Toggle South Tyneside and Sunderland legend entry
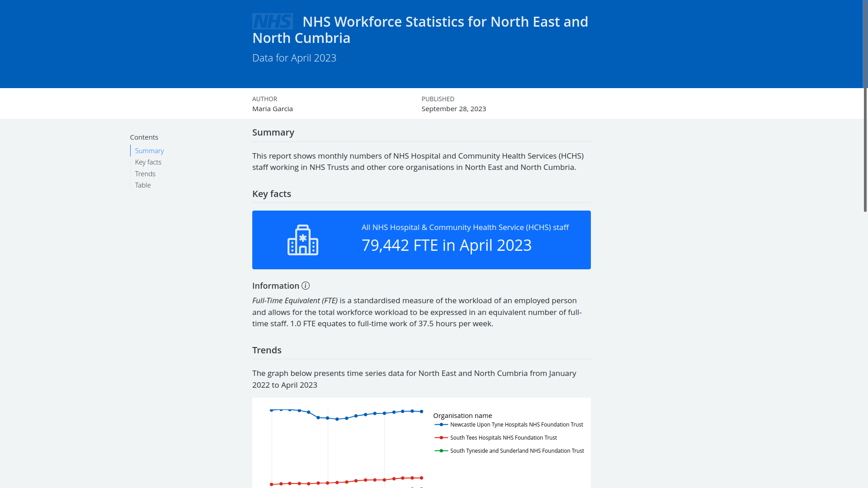The width and height of the screenshot is (868, 488). 517,451
